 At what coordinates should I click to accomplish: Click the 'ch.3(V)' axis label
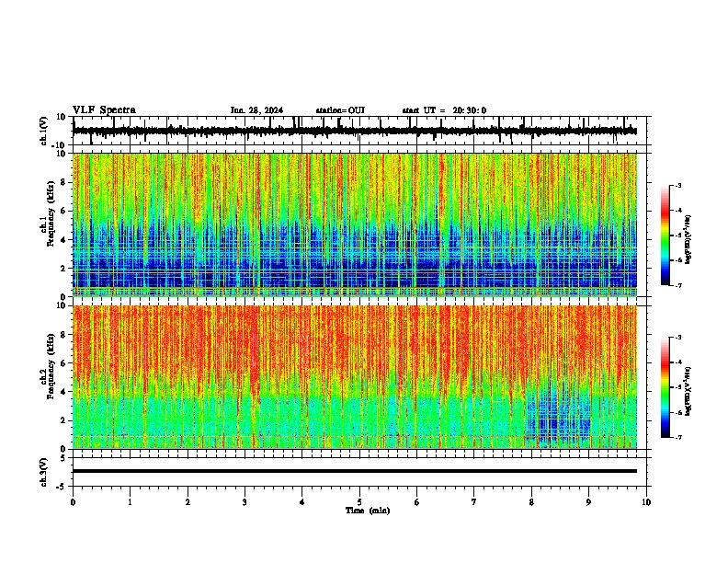tap(44, 472)
